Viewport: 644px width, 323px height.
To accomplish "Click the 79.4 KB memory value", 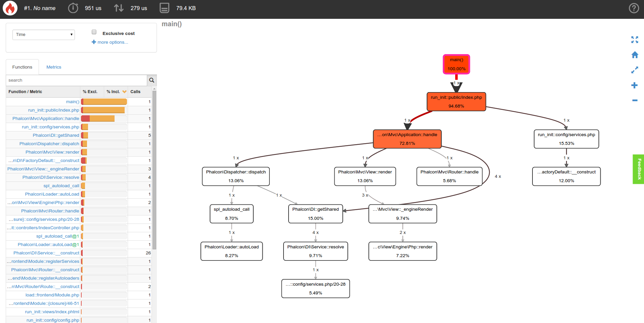I will pyautogui.click(x=186, y=8).
